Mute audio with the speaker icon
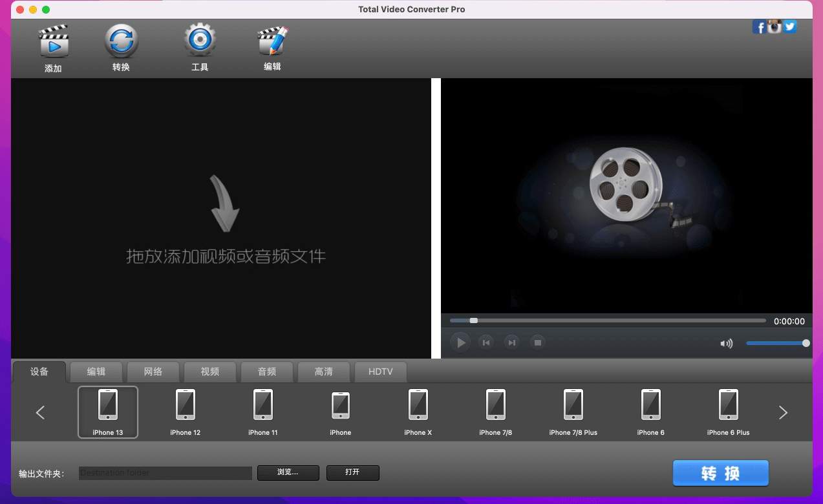This screenshot has height=504, width=823. pyautogui.click(x=726, y=343)
